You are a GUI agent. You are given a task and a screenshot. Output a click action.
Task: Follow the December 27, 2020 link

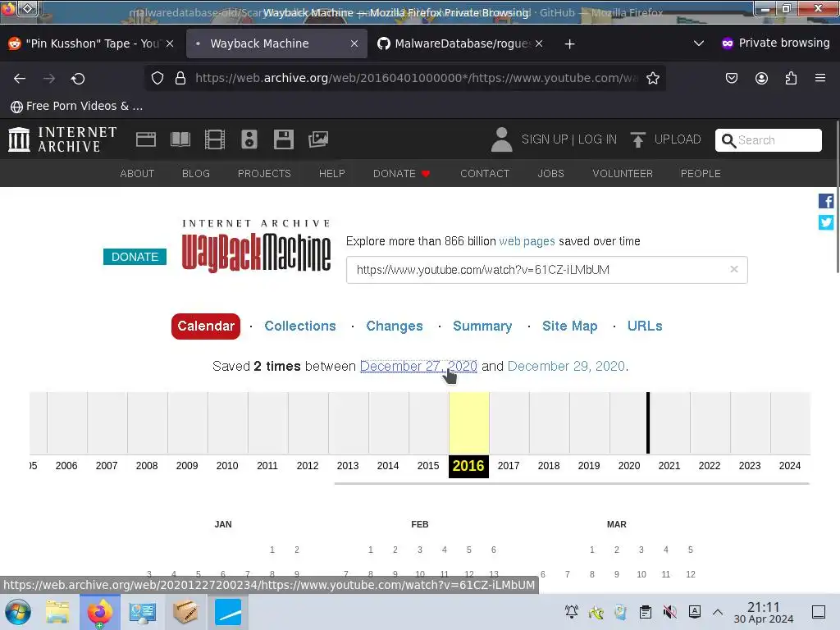(418, 366)
